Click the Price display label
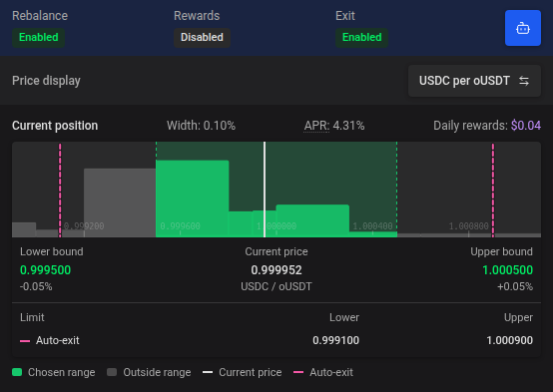This screenshot has height=392, width=553. [x=46, y=81]
